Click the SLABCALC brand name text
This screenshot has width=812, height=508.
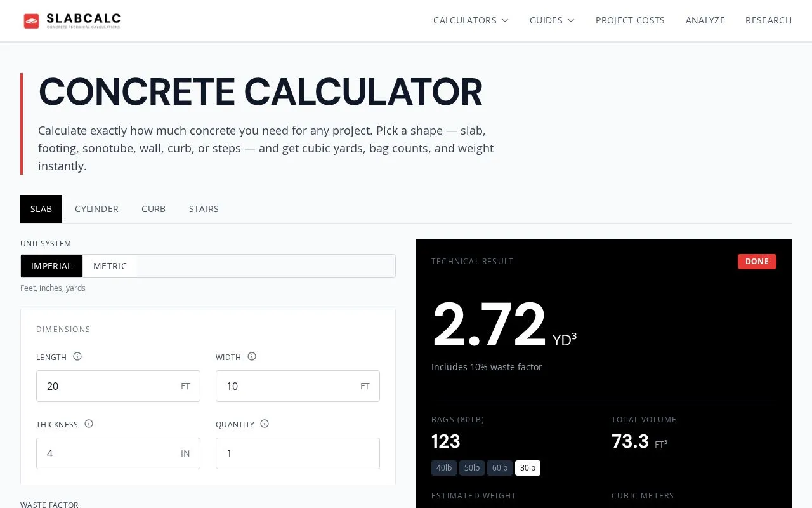pos(83,19)
